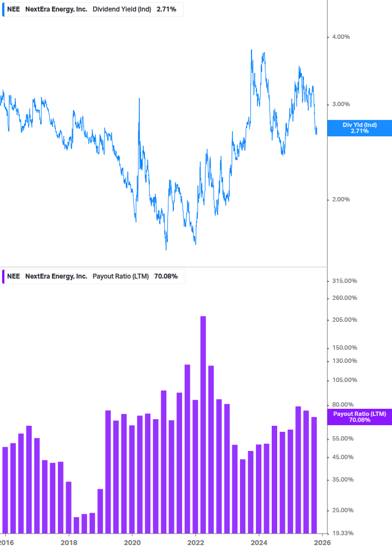392x550 pixels.
Task: Click the 2.71% value in the Dividend Yield legend
Action: click(166, 9)
